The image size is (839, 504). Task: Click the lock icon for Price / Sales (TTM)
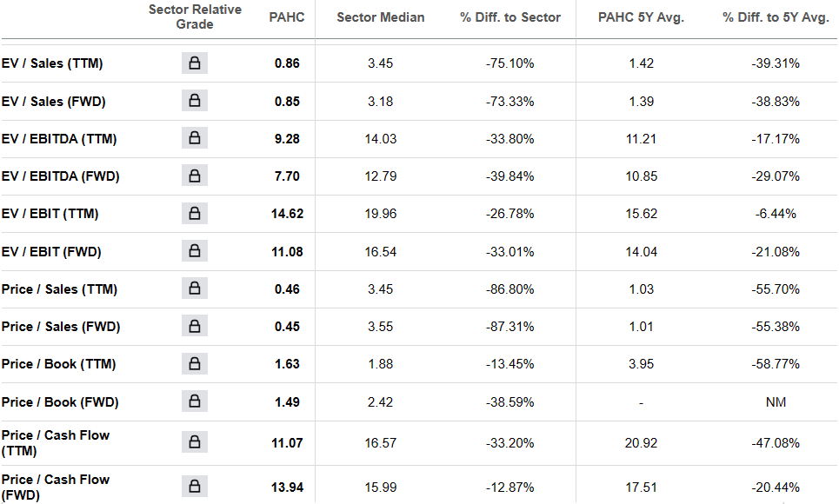[195, 288]
